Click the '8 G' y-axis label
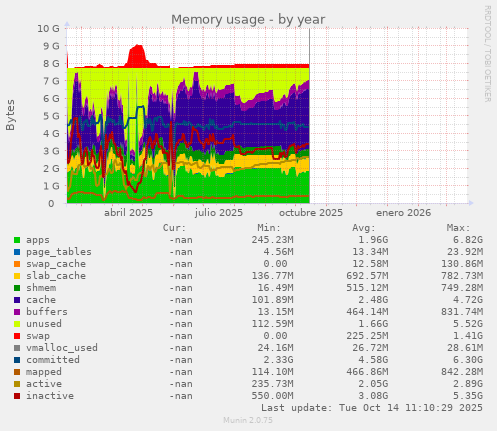The height and width of the screenshot is (431, 497). pyautogui.click(x=51, y=63)
